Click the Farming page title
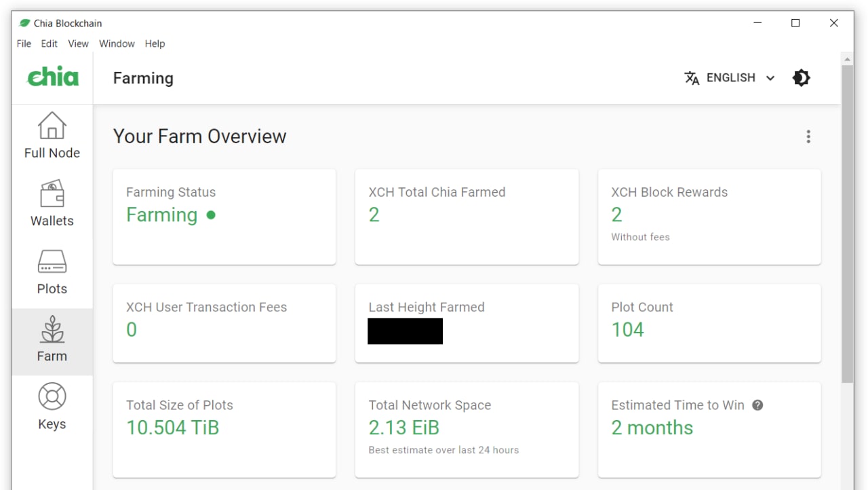This screenshot has width=868, height=490. coord(143,78)
